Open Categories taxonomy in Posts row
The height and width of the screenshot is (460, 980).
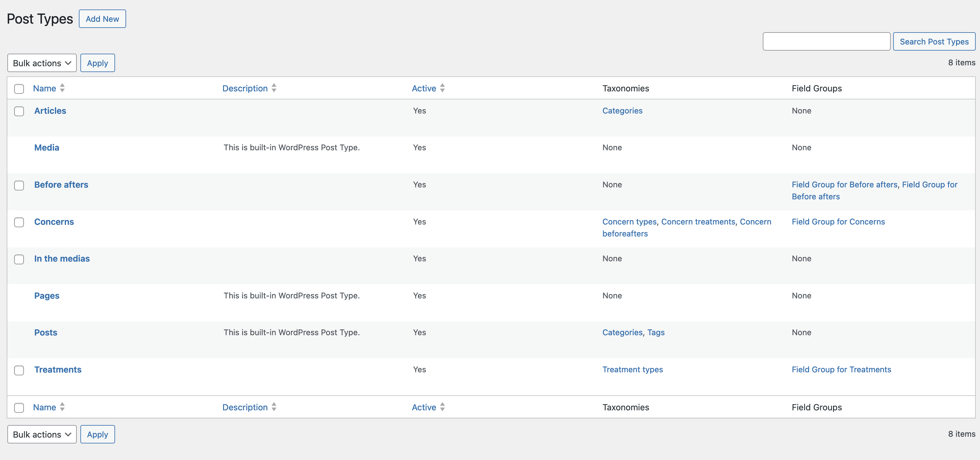click(622, 333)
